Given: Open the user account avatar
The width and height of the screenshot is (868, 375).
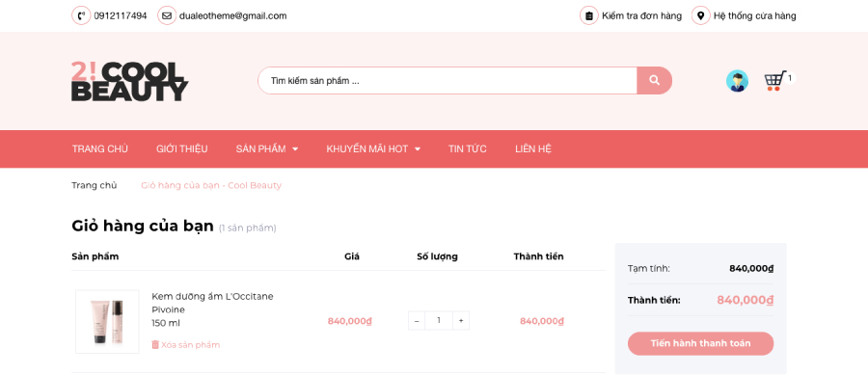Looking at the screenshot, I should click(x=737, y=81).
